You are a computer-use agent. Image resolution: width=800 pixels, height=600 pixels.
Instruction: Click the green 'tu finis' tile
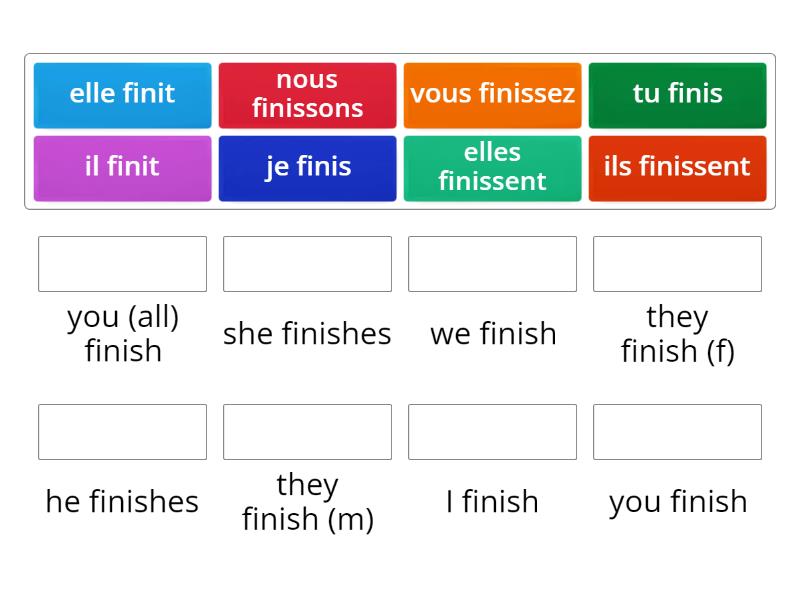coord(677,95)
